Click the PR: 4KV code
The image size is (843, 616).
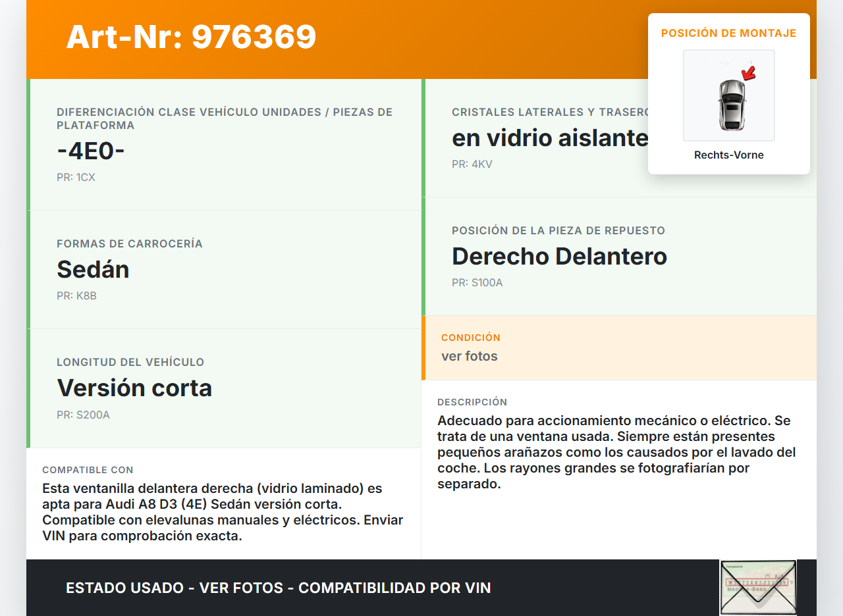click(x=472, y=164)
